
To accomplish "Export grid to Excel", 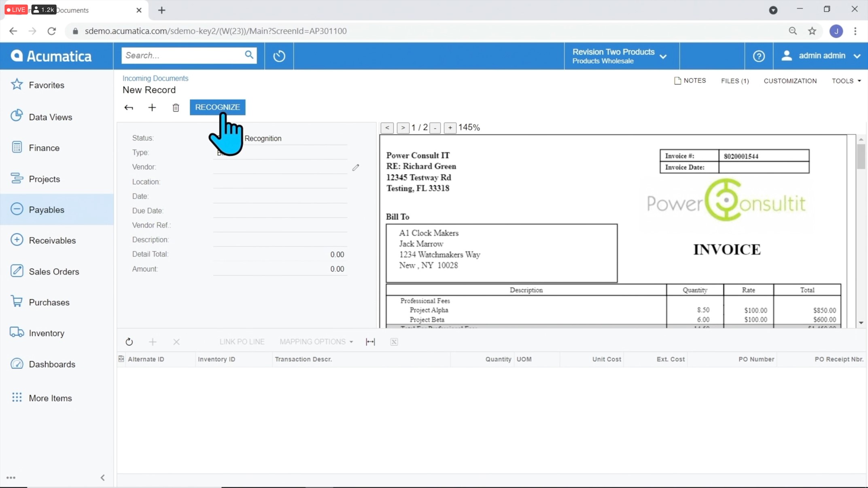I will click(394, 342).
